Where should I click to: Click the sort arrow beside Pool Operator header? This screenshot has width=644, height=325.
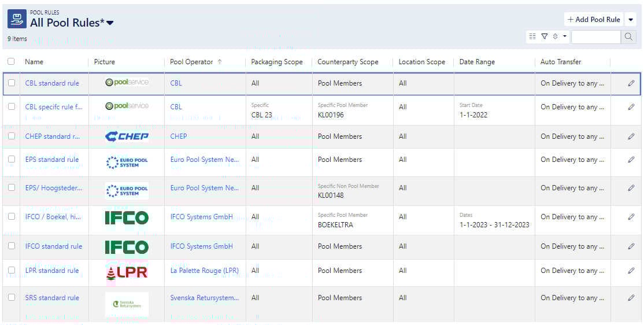pyautogui.click(x=220, y=62)
